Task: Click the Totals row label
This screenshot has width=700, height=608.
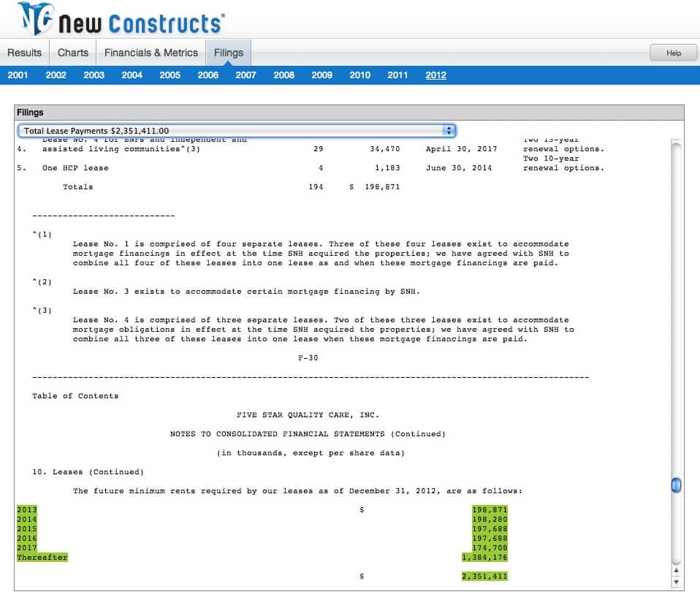Action: (x=77, y=187)
